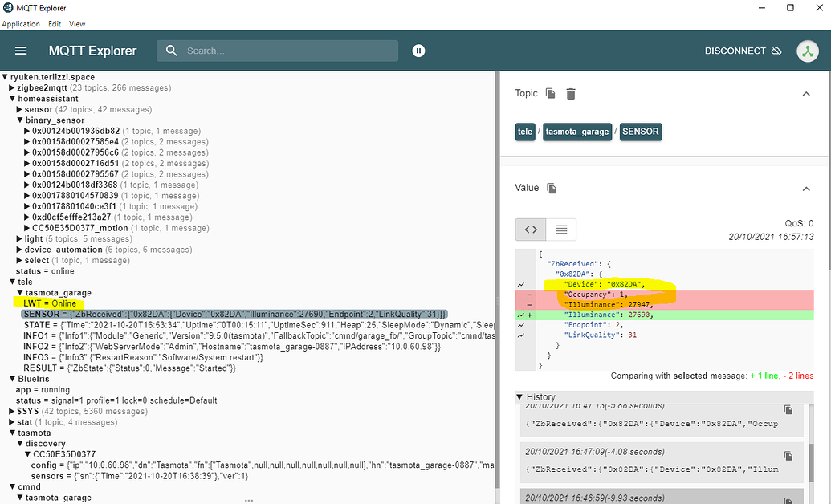Collapse ryuken.terlizzi.space root node
Image resolution: width=831 pixels, height=504 pixels.
coord(5,77)
